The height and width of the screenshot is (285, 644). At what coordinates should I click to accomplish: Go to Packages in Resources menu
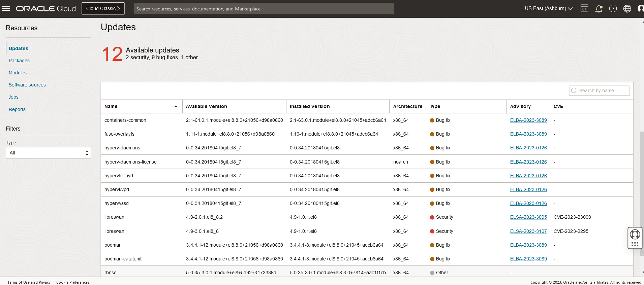click(x=19, y=61)
